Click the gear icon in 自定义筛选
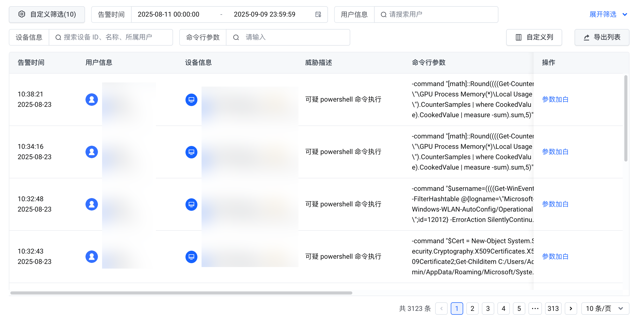 [22, 14]
